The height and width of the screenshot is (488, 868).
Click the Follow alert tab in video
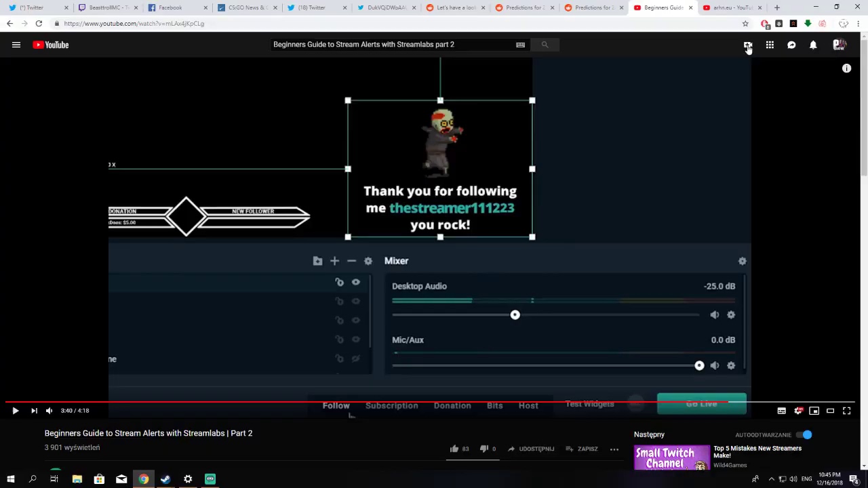click(x=336, y=405)
